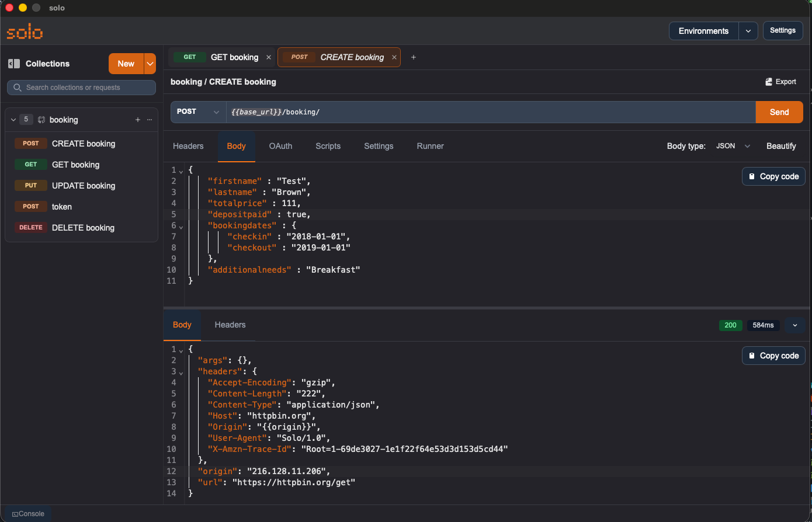812x522 pixels.
Task: Switch to the Scripts tab
Action: pyautogui.click(x=328, y=146)
